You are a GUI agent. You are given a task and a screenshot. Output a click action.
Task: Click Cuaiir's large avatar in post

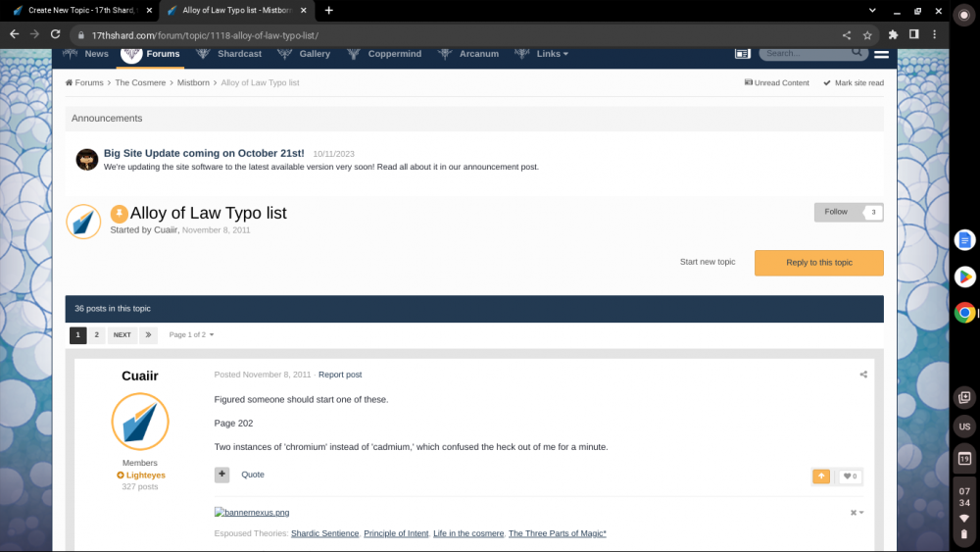point(140,422)
